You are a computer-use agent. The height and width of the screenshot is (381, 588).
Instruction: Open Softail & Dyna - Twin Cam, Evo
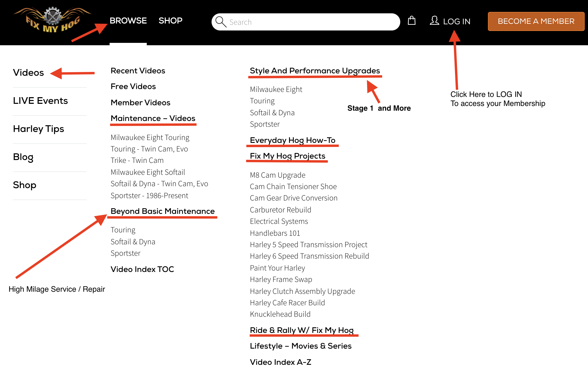[159, 184]
